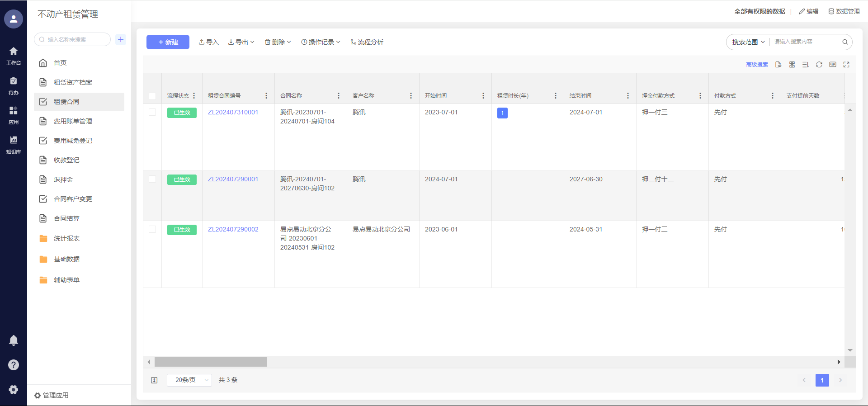Screen dimensions: 868x406
Task: Open notifications bell in left sidebar
Action: (14, 340)
